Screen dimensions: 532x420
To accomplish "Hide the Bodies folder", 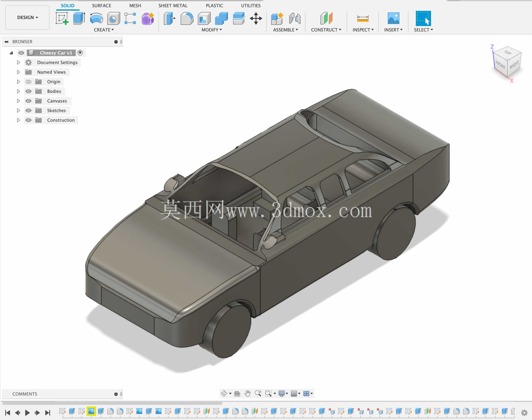I will [29, 91].
